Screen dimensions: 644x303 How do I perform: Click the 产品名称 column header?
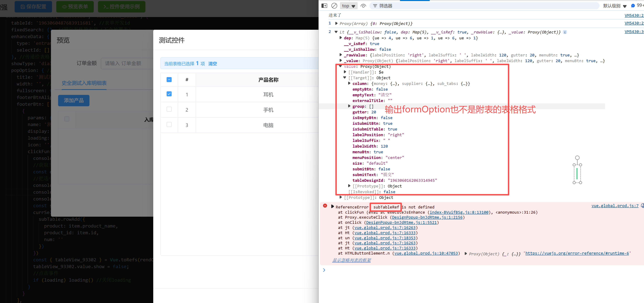click(268, 80)
